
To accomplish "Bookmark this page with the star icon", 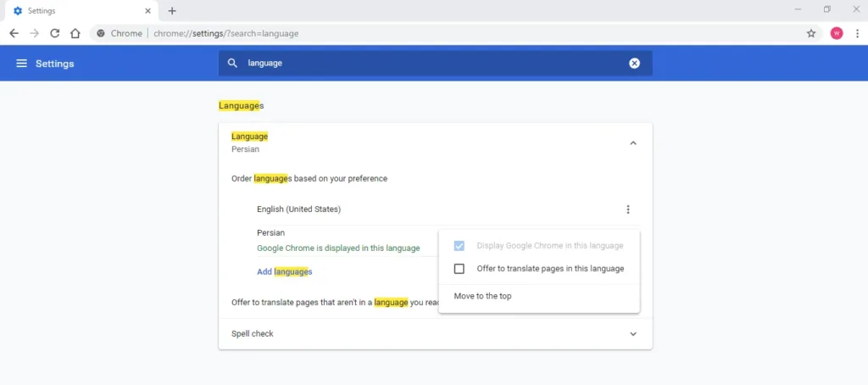I will [x=811, y=33].
